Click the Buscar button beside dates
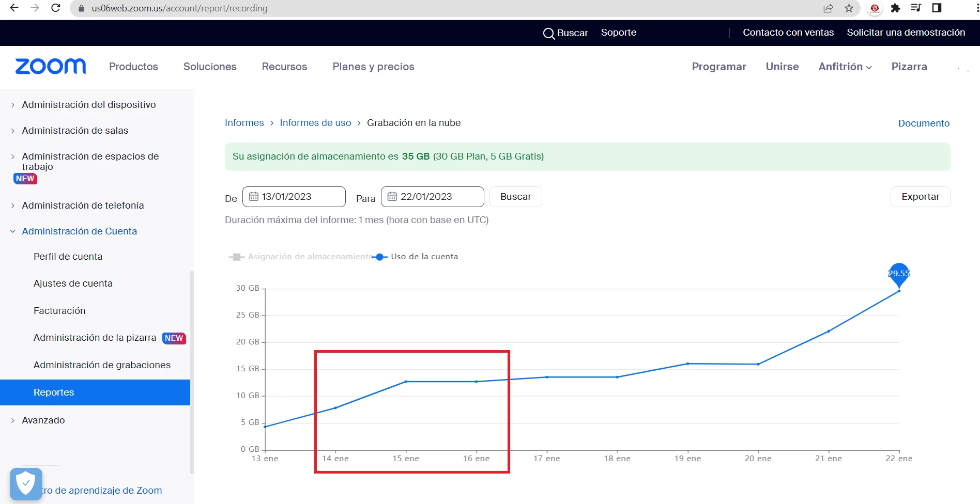 [516, 197]
